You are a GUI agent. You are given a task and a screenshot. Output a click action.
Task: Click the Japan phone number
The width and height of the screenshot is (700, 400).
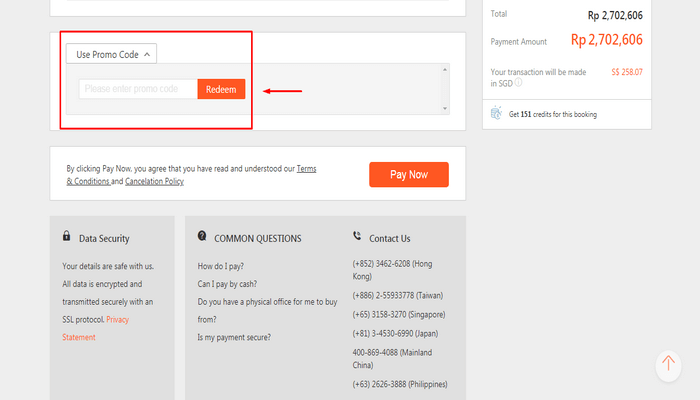(395, 333)
